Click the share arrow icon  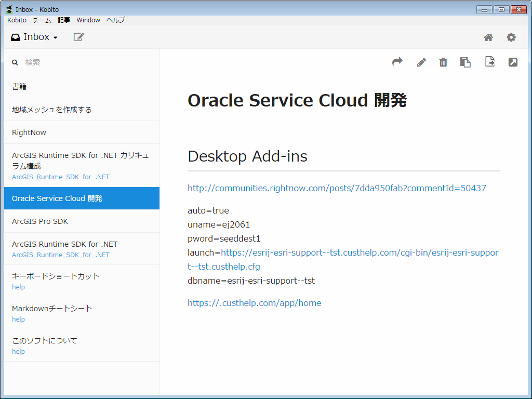[x=397, y=62]
